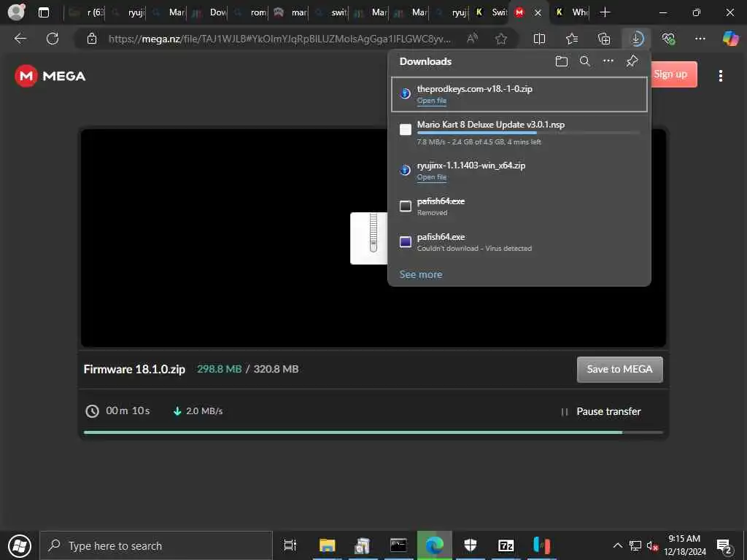The width and height of the screenshot is (747, 560).
Task: Switch to the 'Swit' tab
Action: [x=491, y=12]
